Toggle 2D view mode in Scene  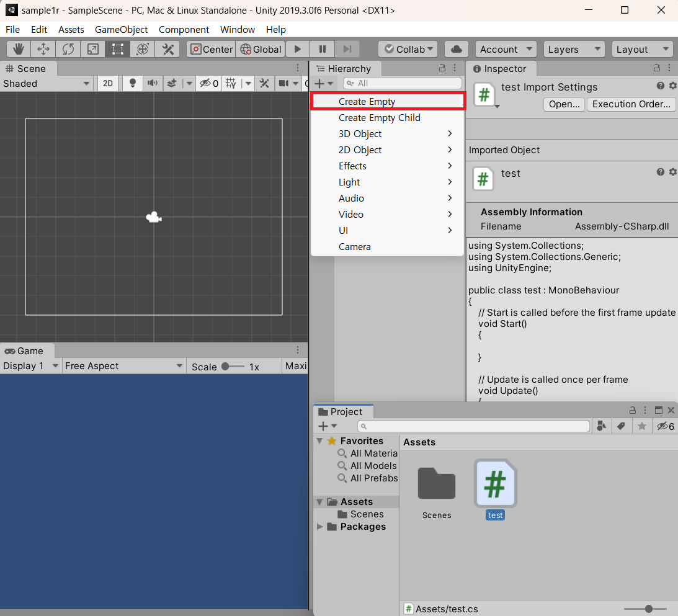(108, 83)
